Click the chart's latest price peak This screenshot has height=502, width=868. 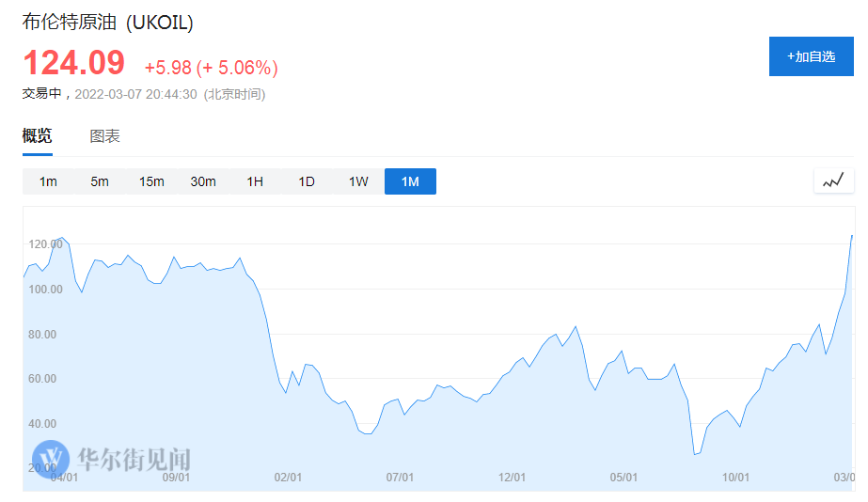[x=852, y=236]
